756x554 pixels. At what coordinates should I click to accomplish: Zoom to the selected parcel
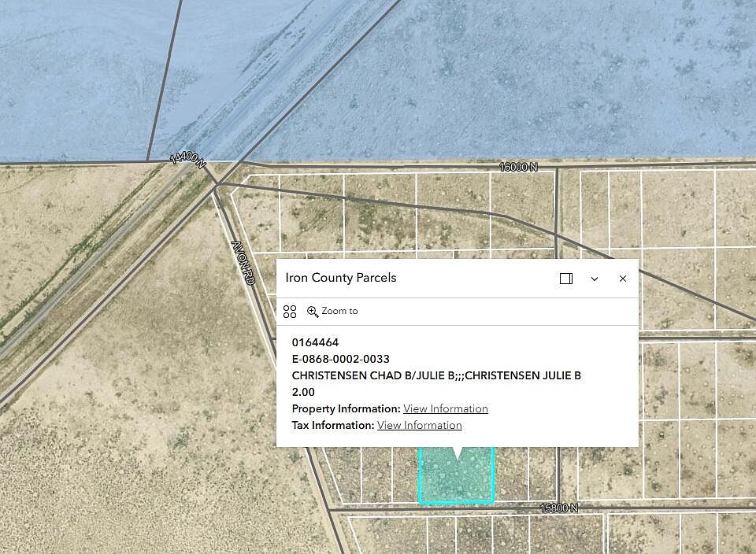point(332,311)
